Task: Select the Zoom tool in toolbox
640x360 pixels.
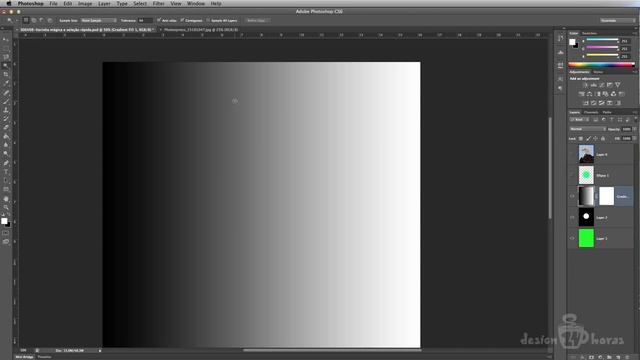Action: pos(6,207)
